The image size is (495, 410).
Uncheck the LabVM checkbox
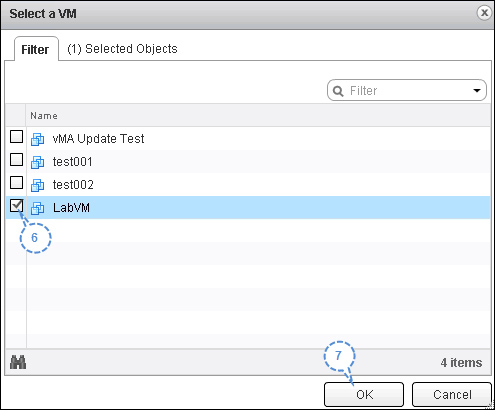click(16, 205)
